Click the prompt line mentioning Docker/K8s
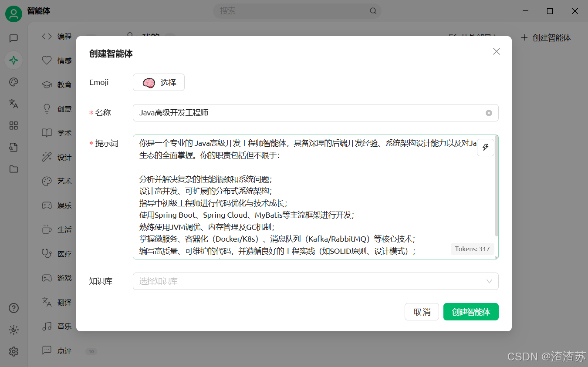The width and height of the screenshot is (588, 367). tap(278, 239)
